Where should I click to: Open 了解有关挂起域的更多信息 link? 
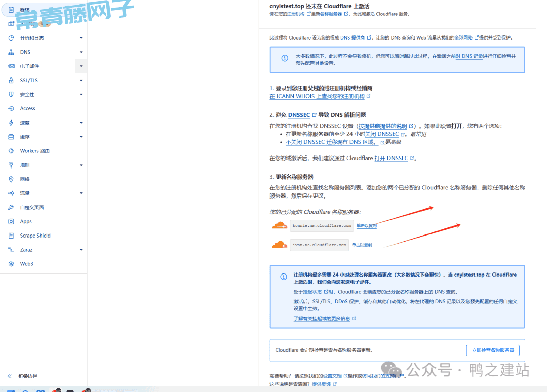[x=322, y=319]
